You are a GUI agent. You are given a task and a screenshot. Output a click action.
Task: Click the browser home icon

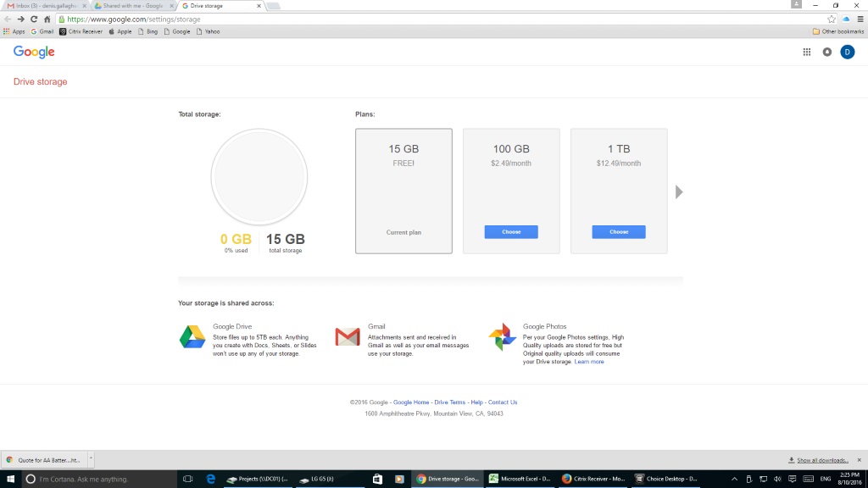click(47, 19)
